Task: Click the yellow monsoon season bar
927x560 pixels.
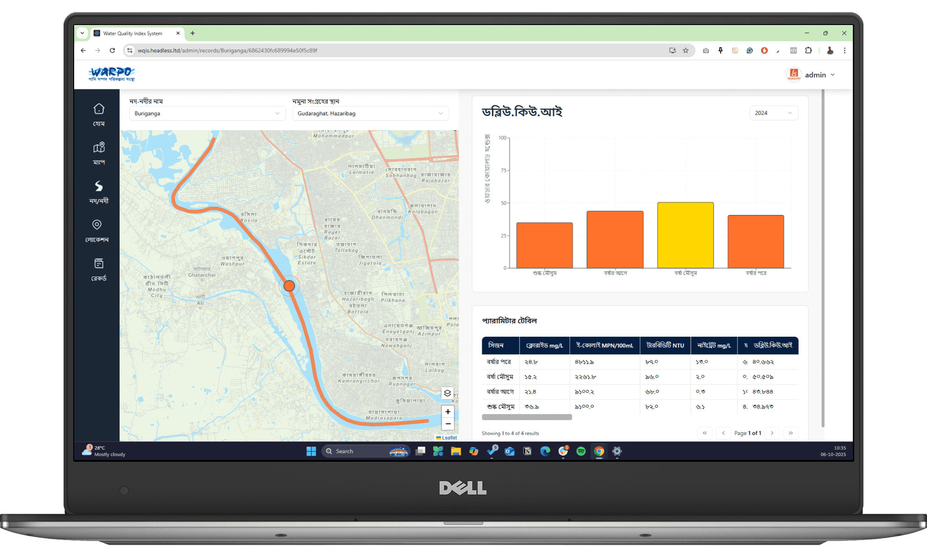Action: click(685, 235)
